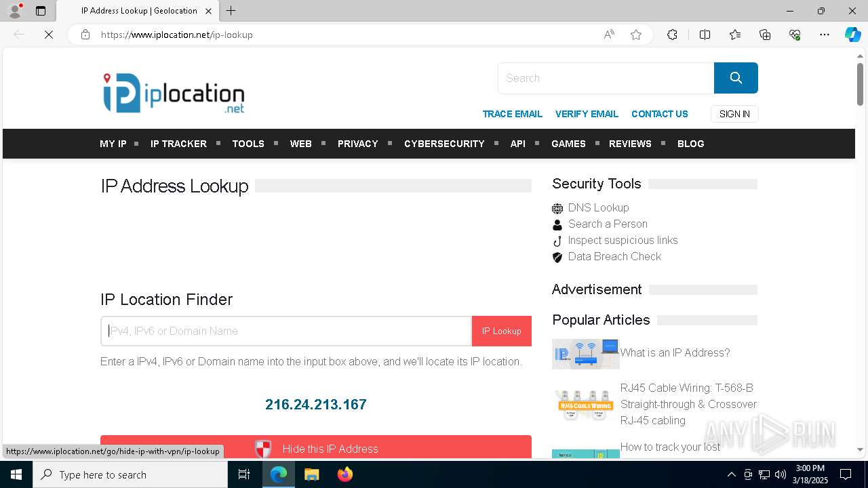Viewport: 868px width, 488px height.
Task: Open the 3:00 PM clock calendar
Action: pos(810,474)
